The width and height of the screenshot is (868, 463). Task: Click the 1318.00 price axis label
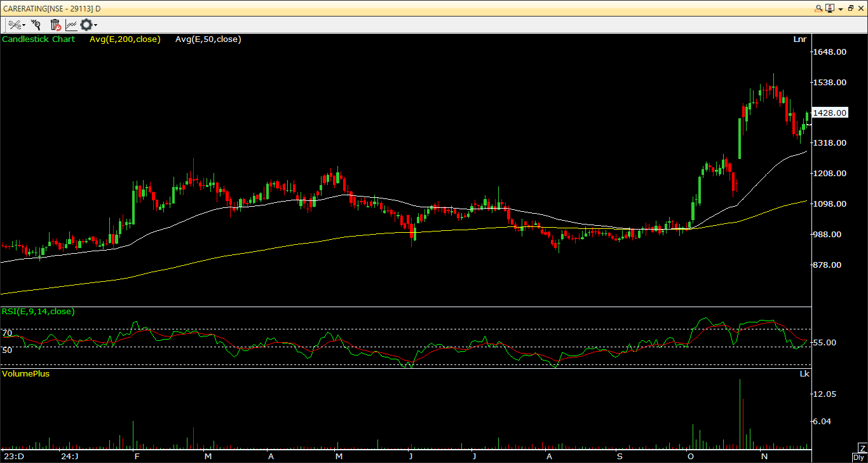pos(830,143)
